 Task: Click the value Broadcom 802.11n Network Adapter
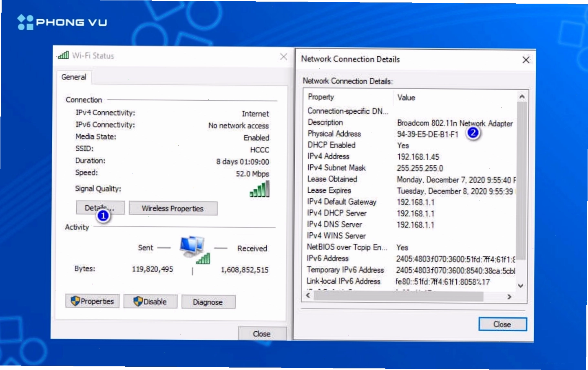coord(455,123)
